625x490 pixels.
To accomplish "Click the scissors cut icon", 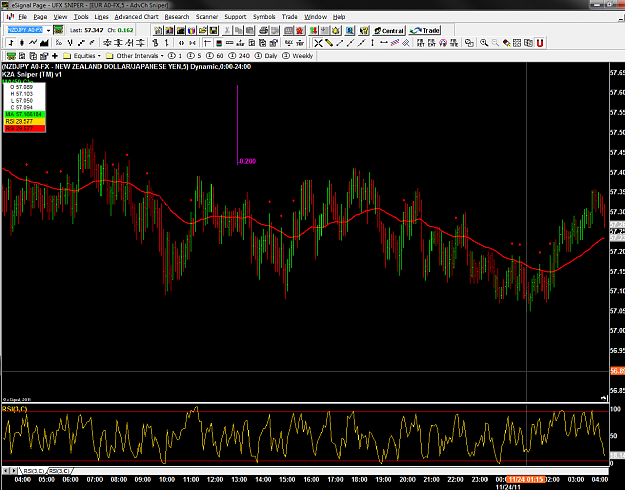I will tap(227, 30).
